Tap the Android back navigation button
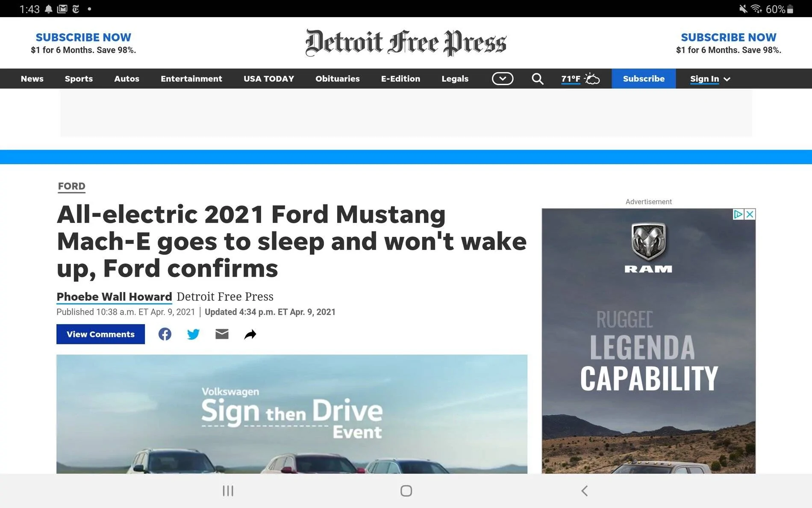 [x=584, y=491]
